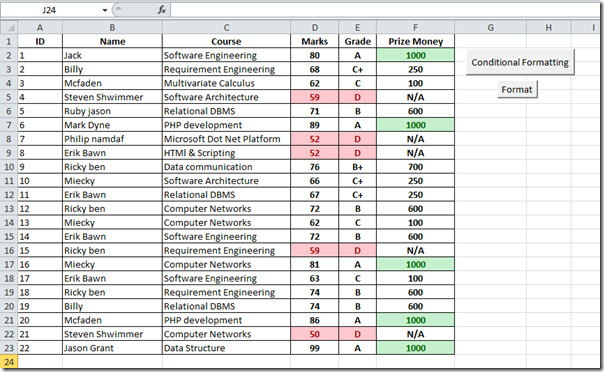
Task: Click red Marks cell 59 for Steven Shwimmer
Action: pyautogui.click(x=315, y=97)
